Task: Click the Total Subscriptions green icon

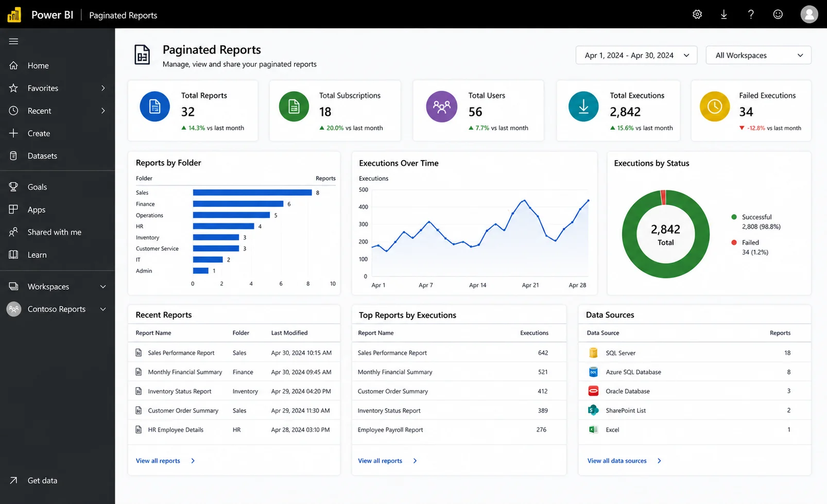Action: coord(294,107)
